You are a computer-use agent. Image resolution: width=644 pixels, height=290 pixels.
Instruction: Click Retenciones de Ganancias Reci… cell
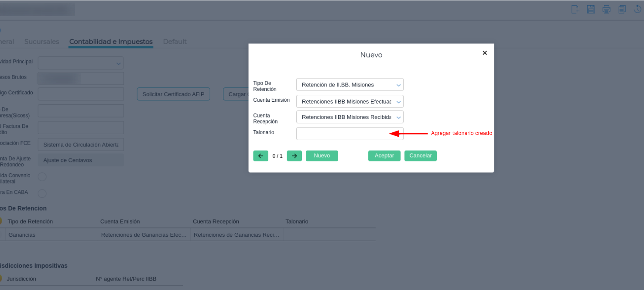tap(236, 235)
